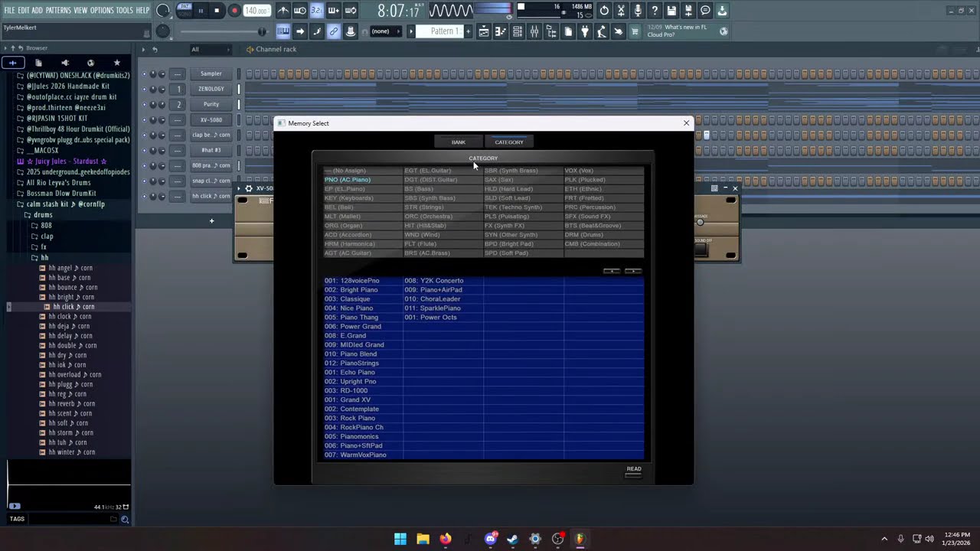Click the browser search magnifier icon
This screenshot has height=551, width=980.
[125, 520]
